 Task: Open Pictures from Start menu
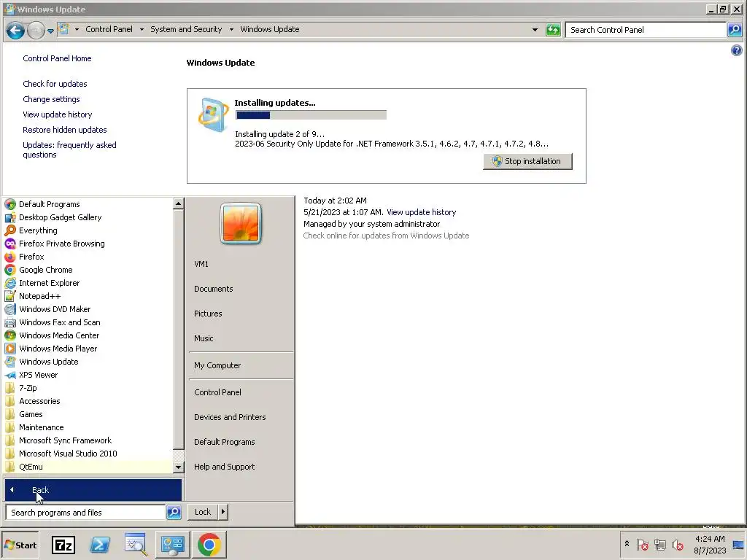(208, 314)
